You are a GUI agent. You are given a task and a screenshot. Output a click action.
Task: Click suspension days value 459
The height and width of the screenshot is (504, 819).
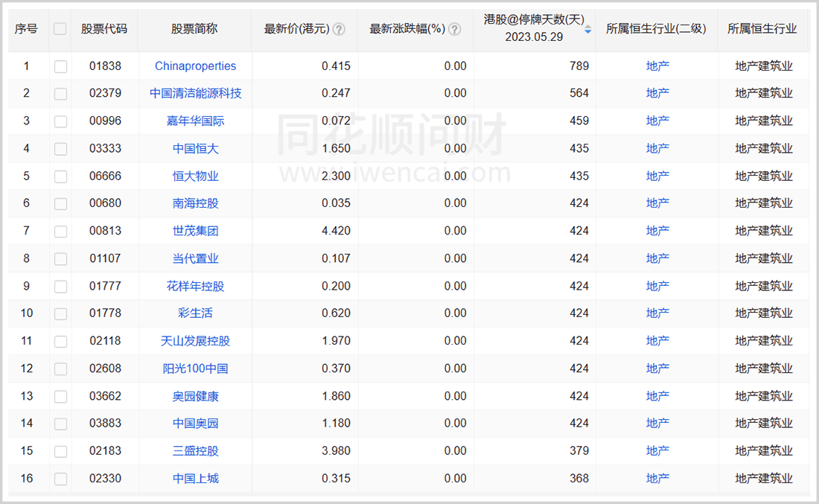pyautogui.click(x=579, y=121)
